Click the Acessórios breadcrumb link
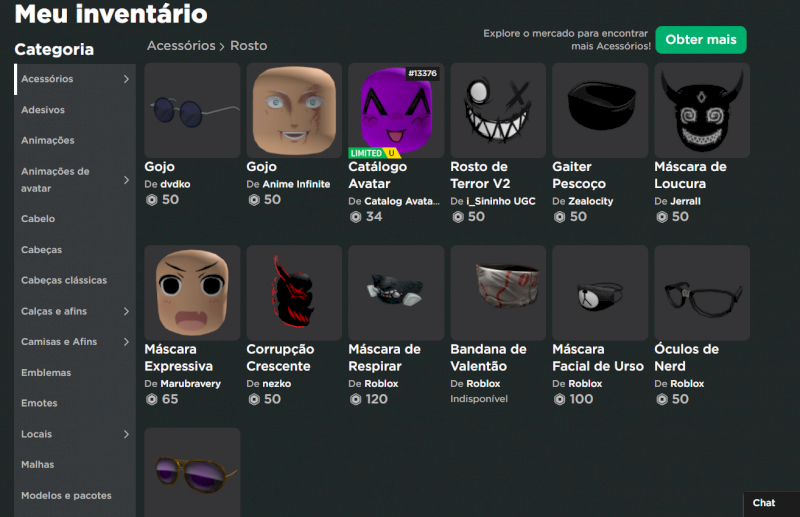800x517 pixels. (x=181, y=46)
